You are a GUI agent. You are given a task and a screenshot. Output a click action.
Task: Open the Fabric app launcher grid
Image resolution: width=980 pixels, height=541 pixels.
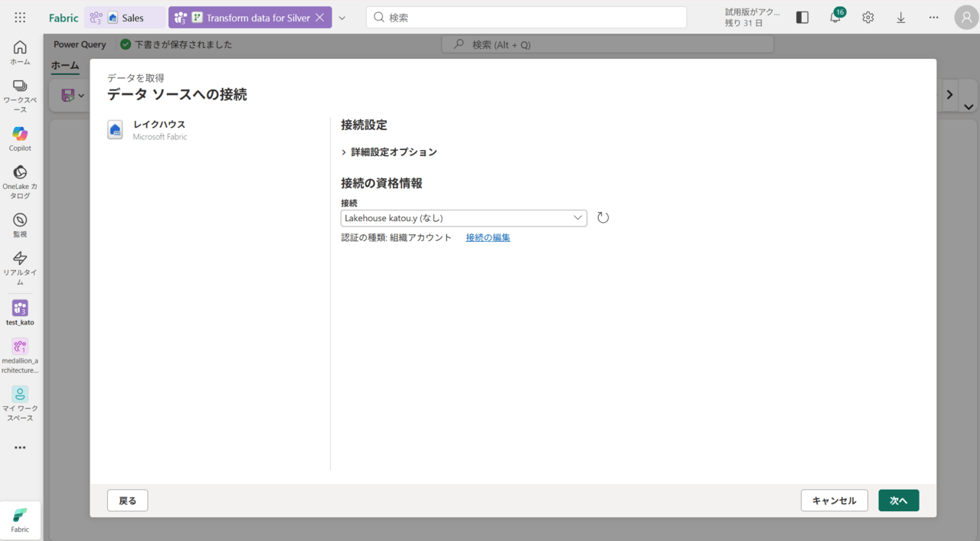(20, 18)
